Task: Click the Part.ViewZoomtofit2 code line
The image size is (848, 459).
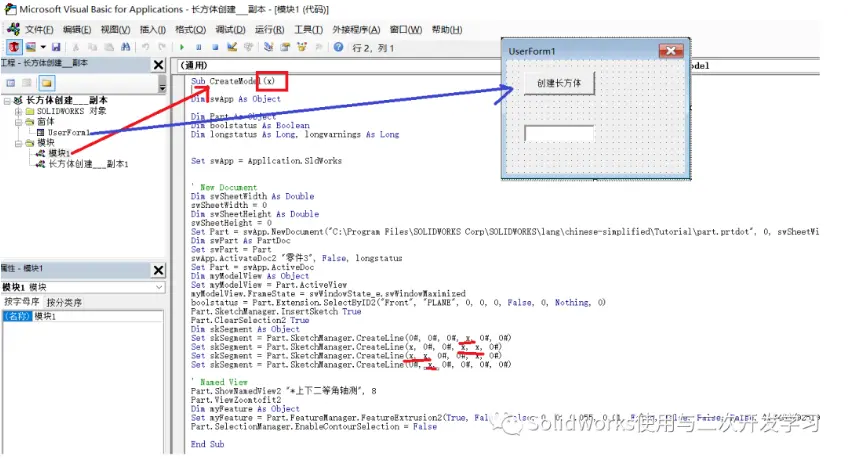Action: click(236, 400)
